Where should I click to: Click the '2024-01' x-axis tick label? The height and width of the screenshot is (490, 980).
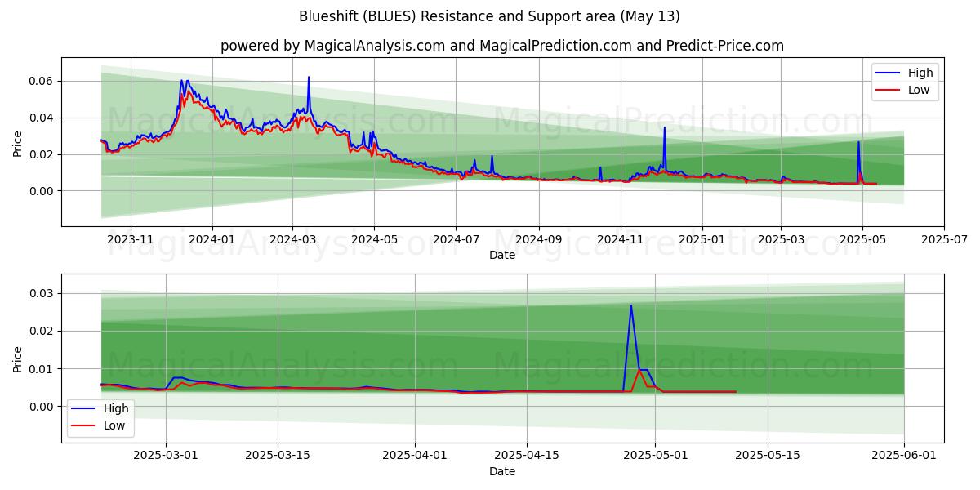click(x=212, y=239)
